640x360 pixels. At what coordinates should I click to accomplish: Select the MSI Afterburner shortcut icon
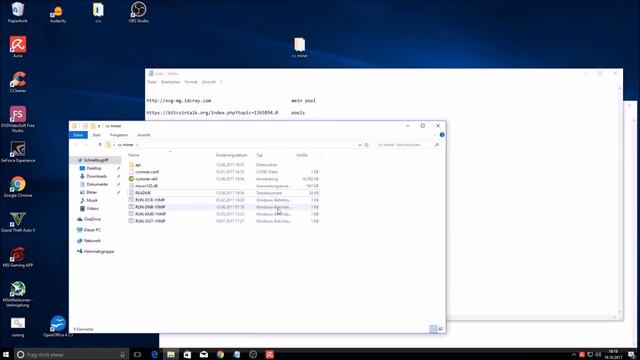point(18,294)
